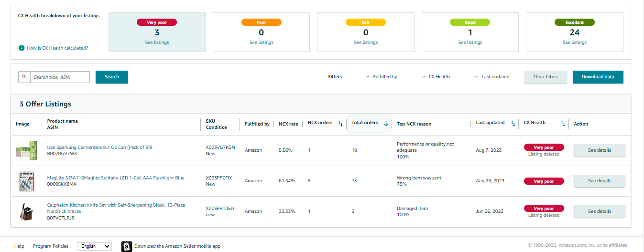
Task: Click the Good light-green badge
Action: click(470, 22)
